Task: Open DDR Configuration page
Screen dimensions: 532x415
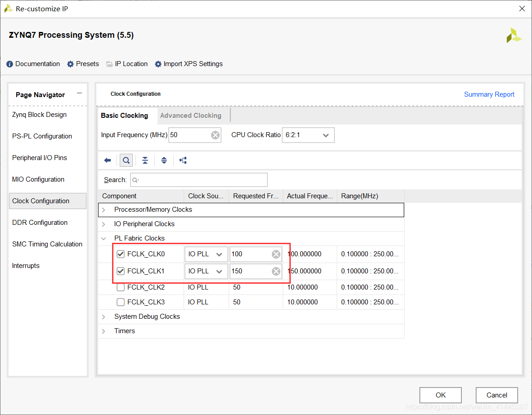Action: pyautogui.click(x=40, y=223)
